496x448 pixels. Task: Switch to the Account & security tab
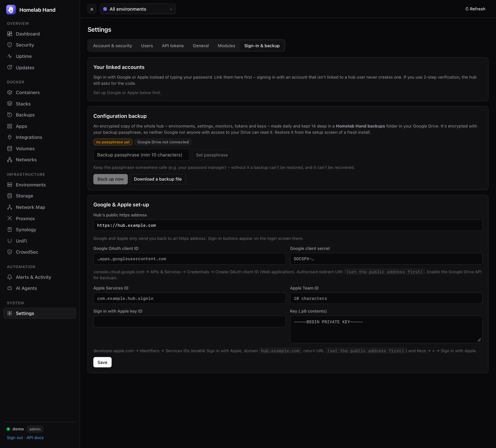pos(112,45)
